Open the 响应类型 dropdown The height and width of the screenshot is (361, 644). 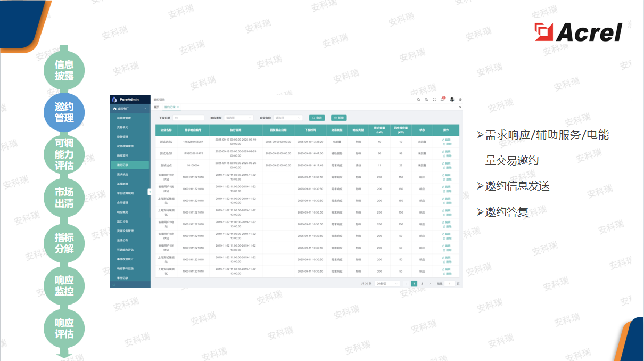click(x=239, y=118)
